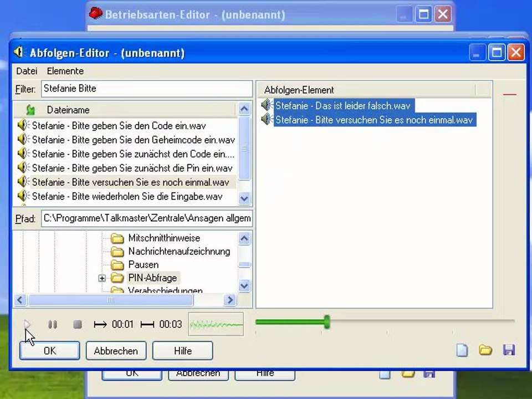Open the Datei menu

(27, 71)
